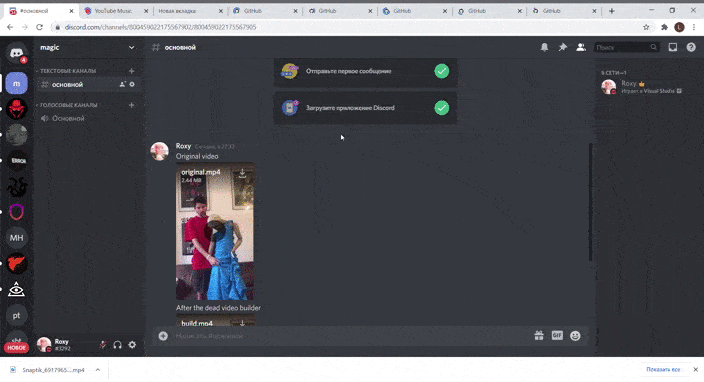Go back in browser

[10, 27]
